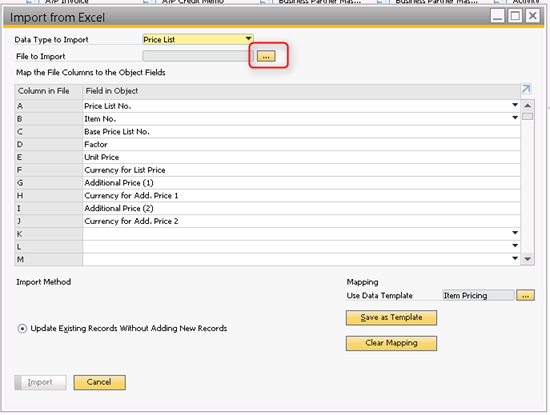Select Currency for Add. Price 1 row

(301, 196)
